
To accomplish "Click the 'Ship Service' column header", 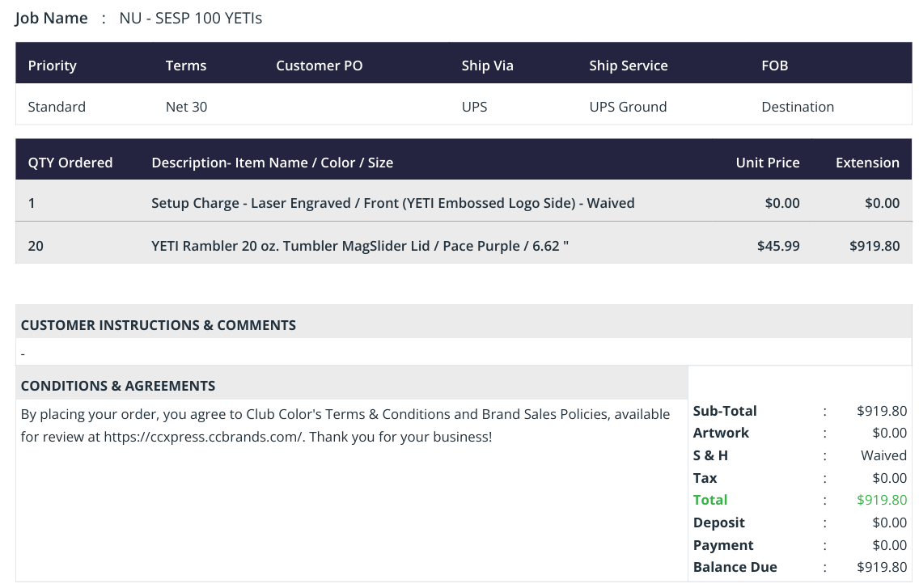I will tap(629, 66).
